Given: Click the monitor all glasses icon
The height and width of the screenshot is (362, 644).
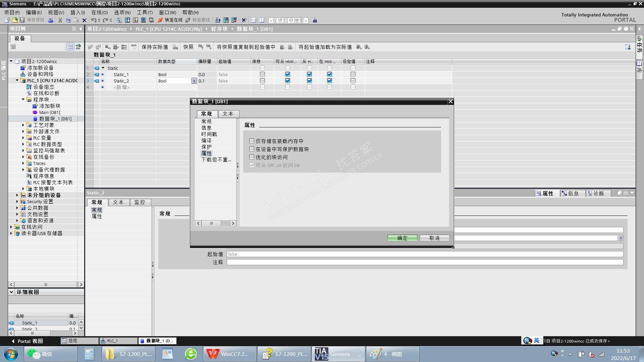Looking at the screenshot, I should point(133,47).
